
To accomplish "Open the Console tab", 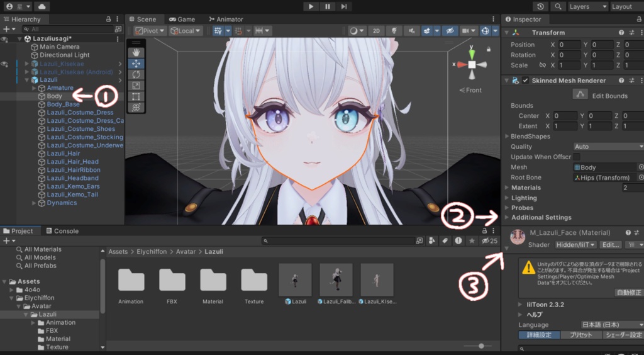I will 62,231.
